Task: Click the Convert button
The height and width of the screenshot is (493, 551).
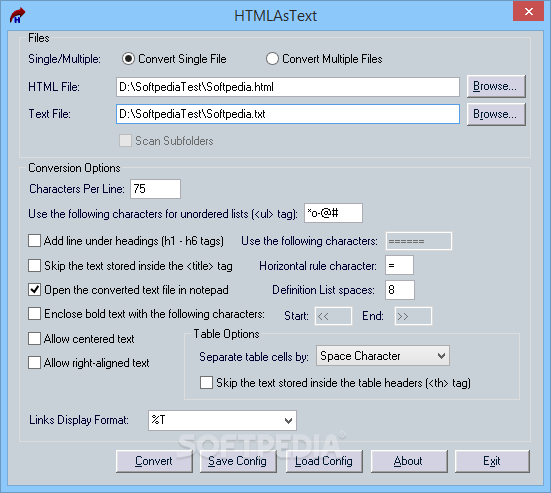Action: pyautogui.click(x=154, y=461)
